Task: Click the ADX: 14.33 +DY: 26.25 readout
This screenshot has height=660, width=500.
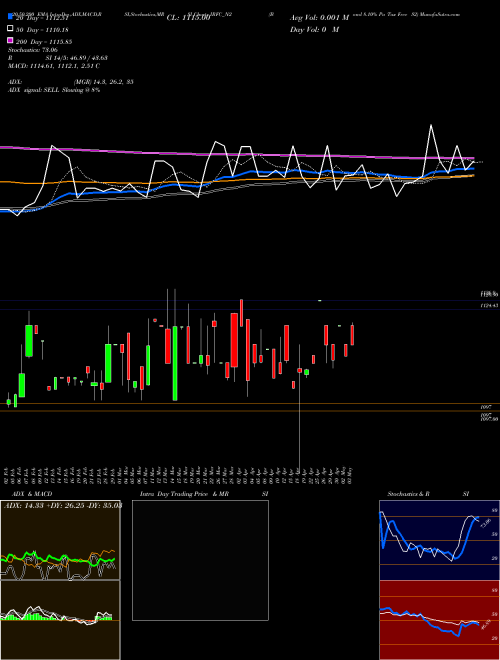Action: [63, 505]
